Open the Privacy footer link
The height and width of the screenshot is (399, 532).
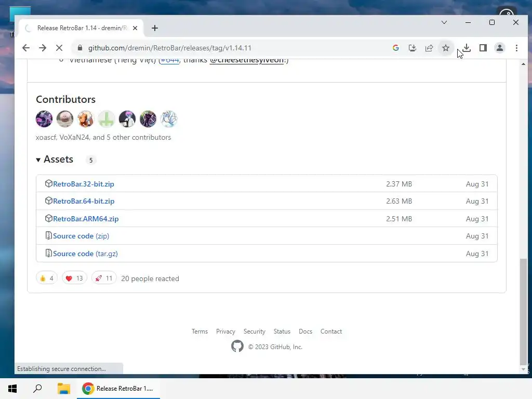(225, 331)
